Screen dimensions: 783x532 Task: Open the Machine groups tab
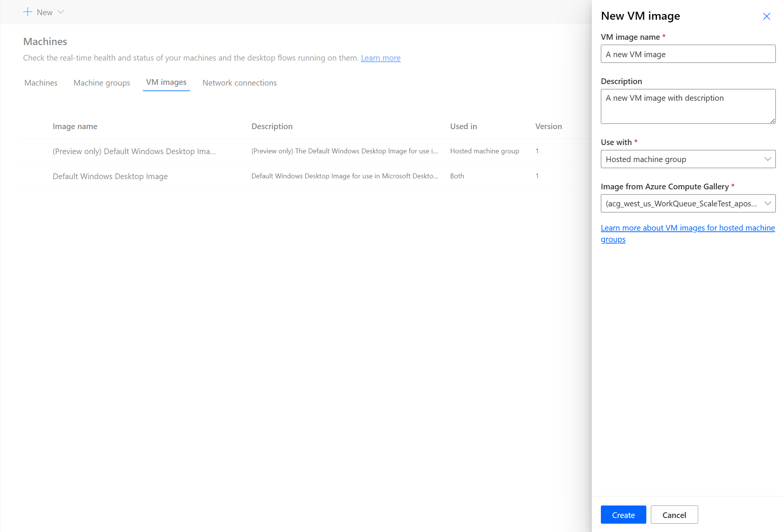click(x=101, y=83)
